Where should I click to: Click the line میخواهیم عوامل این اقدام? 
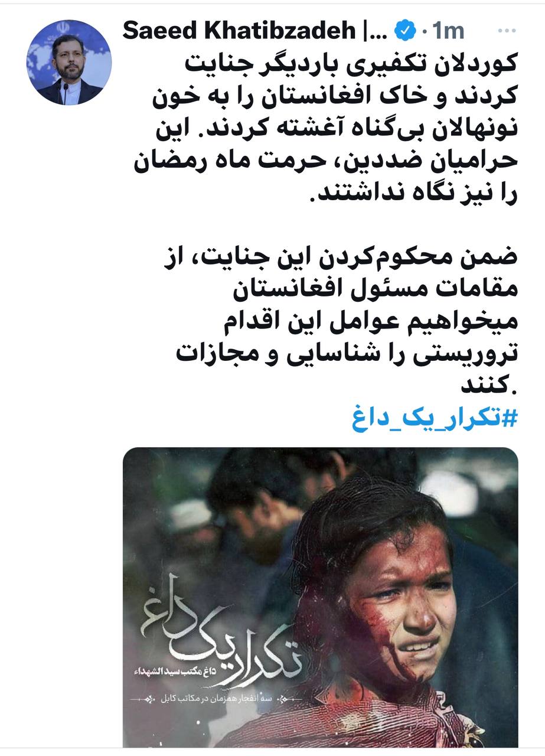click(x=370, y=324)
